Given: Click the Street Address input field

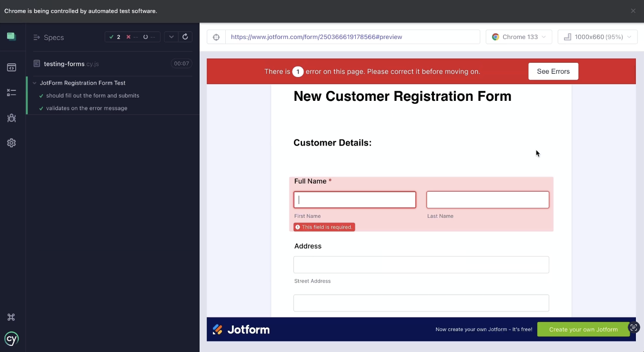Looking at the screenshot, I should tap(421, 265).
